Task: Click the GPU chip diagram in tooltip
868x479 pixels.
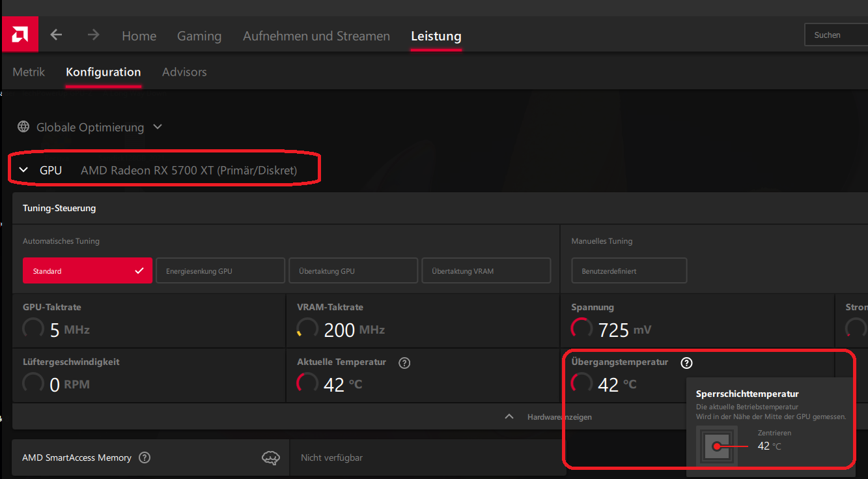Action: [717, 446]
